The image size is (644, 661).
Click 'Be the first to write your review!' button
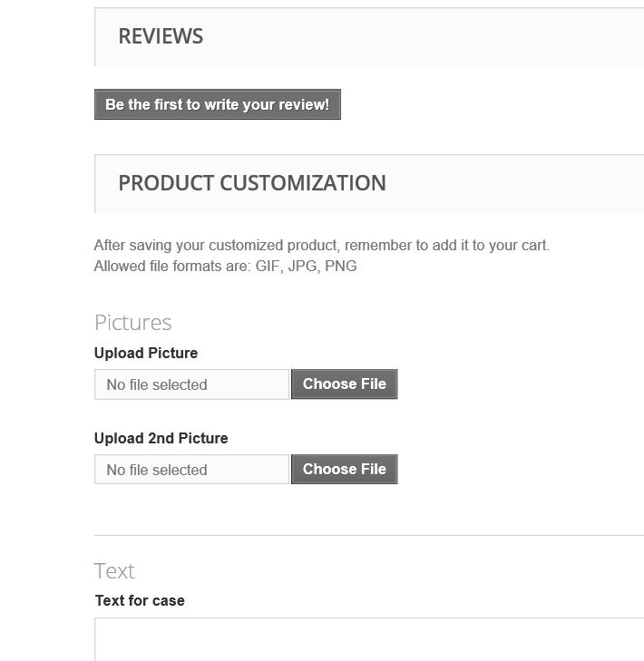(217, 105)
